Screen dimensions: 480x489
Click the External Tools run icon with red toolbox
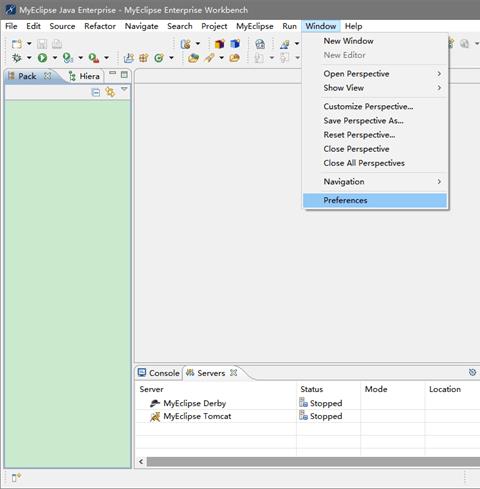(x=94, y=58)
